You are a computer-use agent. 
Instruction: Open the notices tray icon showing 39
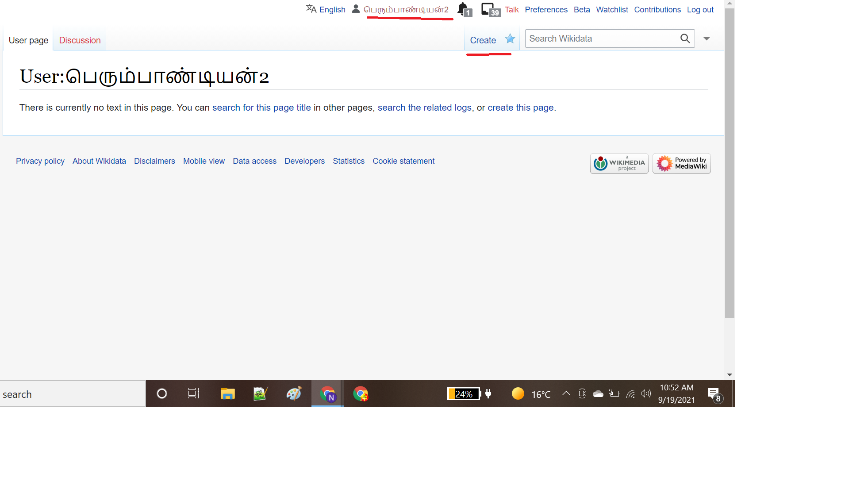click(489, 9)
